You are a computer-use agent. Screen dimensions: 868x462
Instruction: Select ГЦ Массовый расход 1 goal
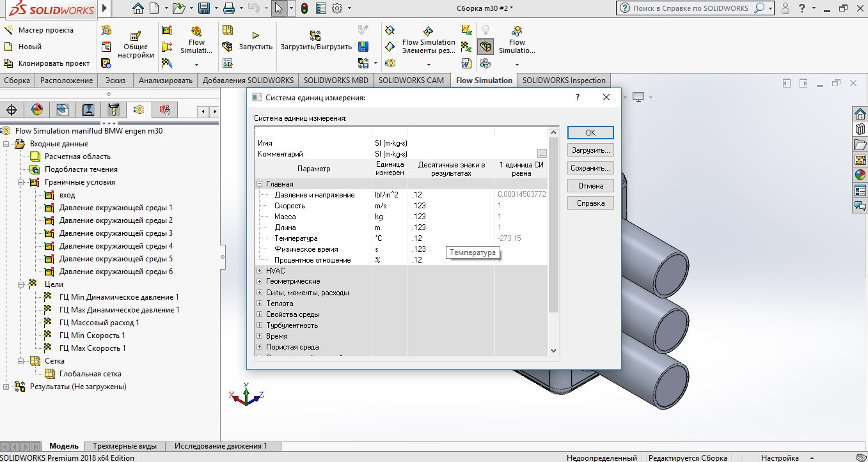(x=99, y=323)
